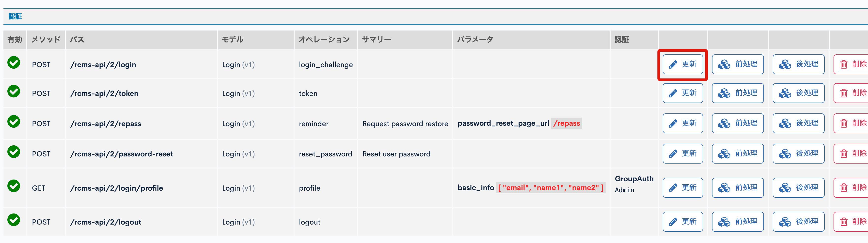Viewport: 868px width, 243px height.
Task: Click the pencil icon in the logout row
Action: coord(673,222)
